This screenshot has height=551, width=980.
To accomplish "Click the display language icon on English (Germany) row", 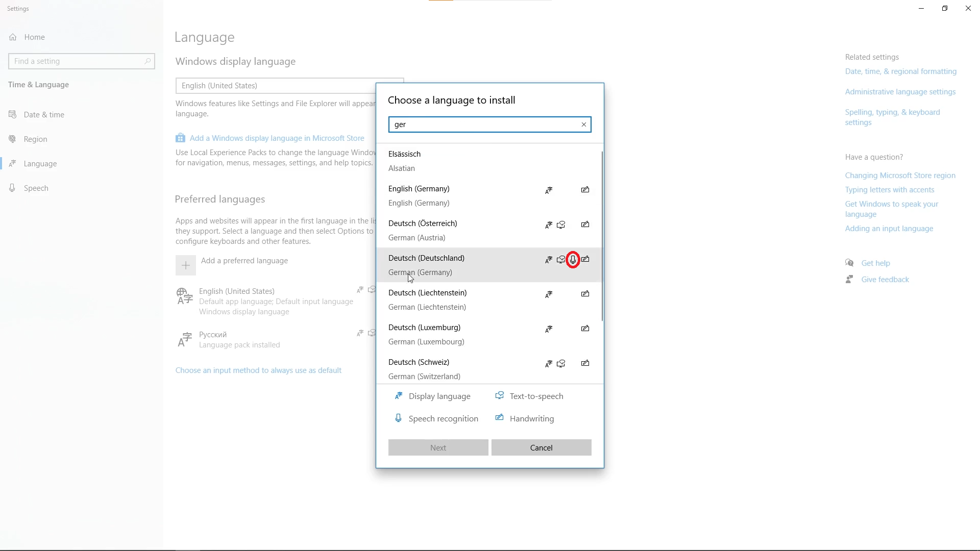I will [549, 189].
